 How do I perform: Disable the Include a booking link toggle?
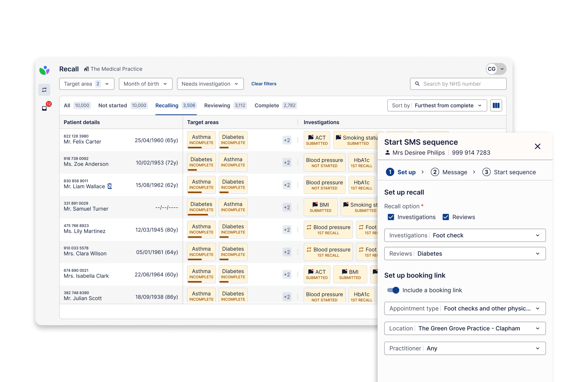click(393, 290)
